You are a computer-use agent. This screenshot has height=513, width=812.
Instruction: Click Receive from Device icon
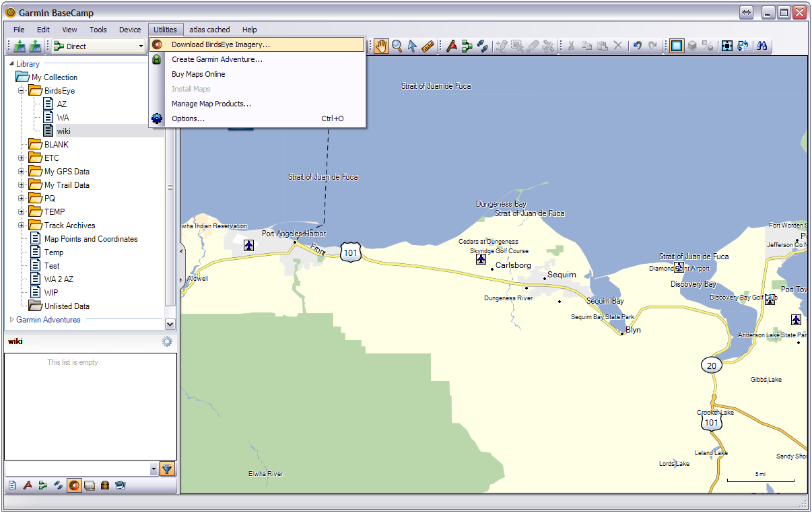(35, 46)
